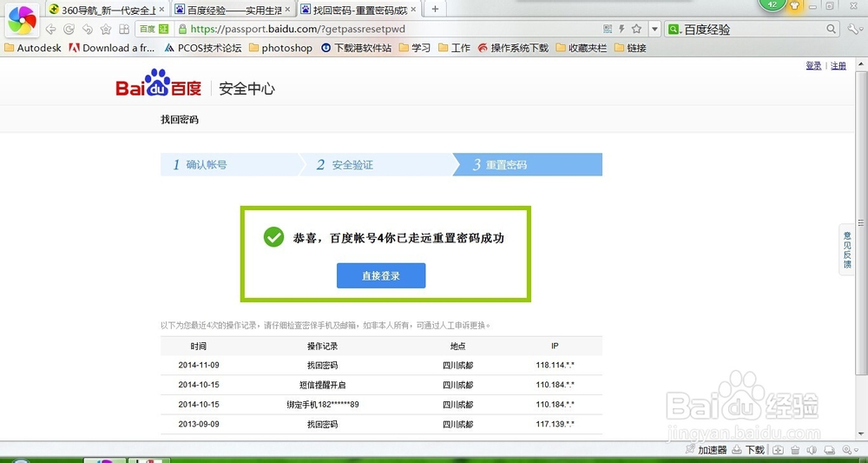Bookmark page with star icon in address bar
This screenshot has width=868, height=463.
click(636, 29)
